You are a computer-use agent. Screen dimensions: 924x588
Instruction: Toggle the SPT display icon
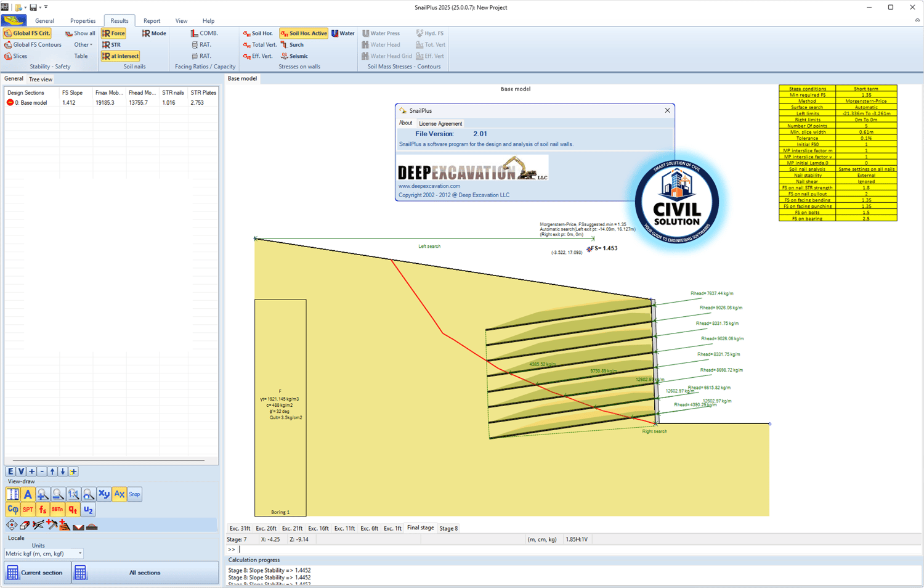tap(28, 510)
